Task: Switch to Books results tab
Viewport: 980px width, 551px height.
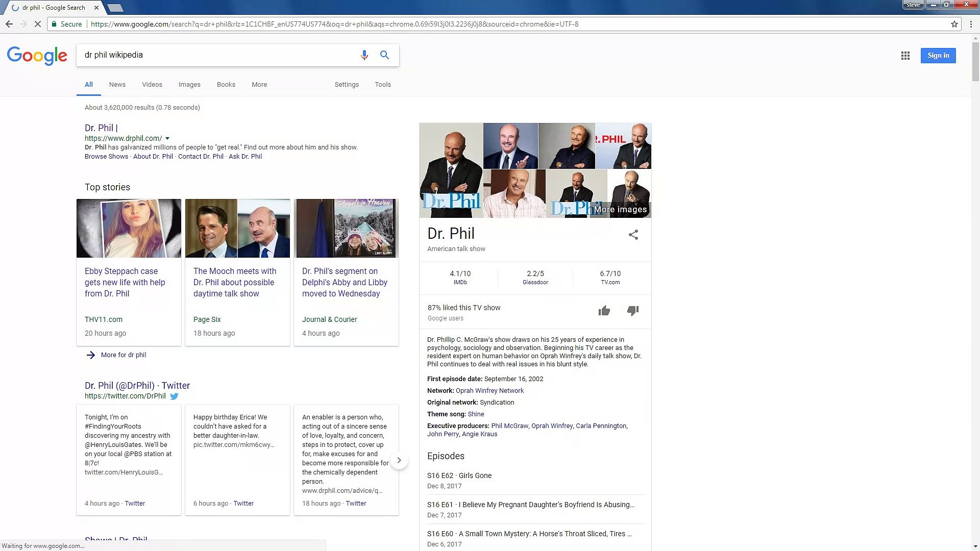Action: pos(226,85)
